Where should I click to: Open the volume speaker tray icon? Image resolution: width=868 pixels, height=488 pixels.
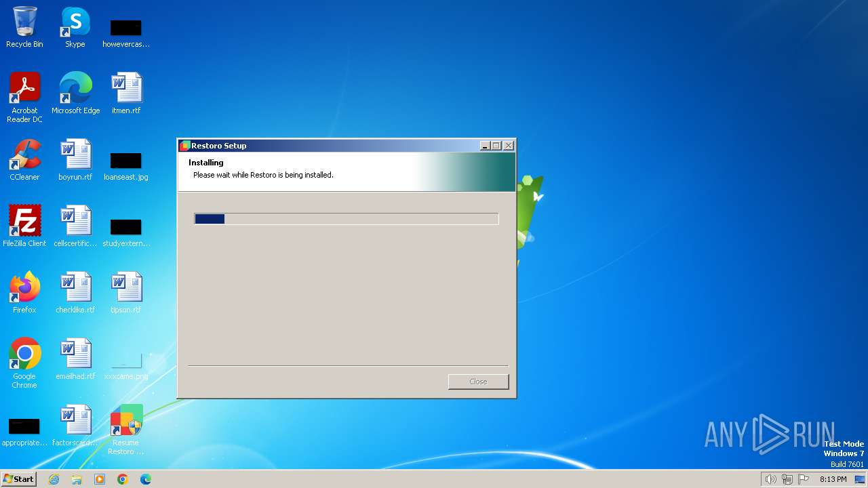pyautogui.click(x=770, y=479)
